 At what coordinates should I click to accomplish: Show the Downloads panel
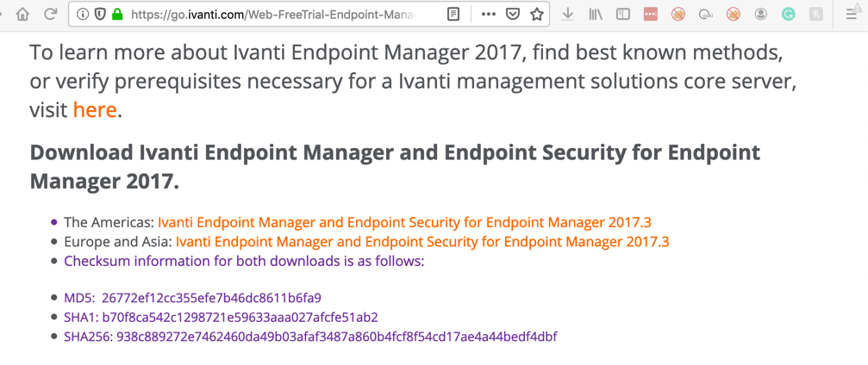[x=568, y=14]
